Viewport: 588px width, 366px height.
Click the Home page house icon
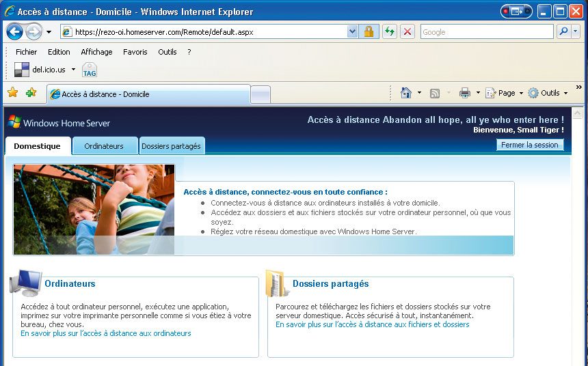[x=406, y=93]
